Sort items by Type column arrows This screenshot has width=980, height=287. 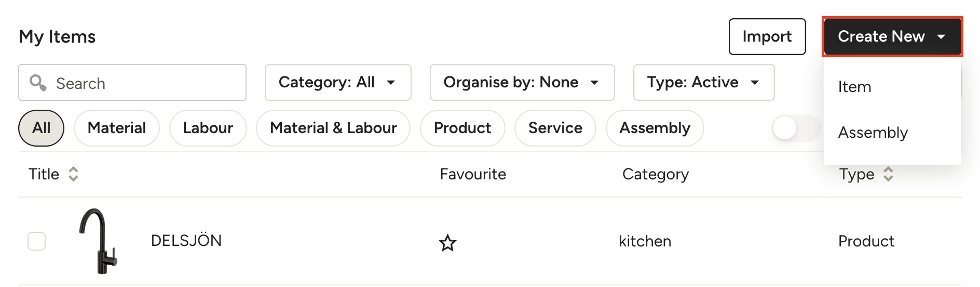coord(888,174)
